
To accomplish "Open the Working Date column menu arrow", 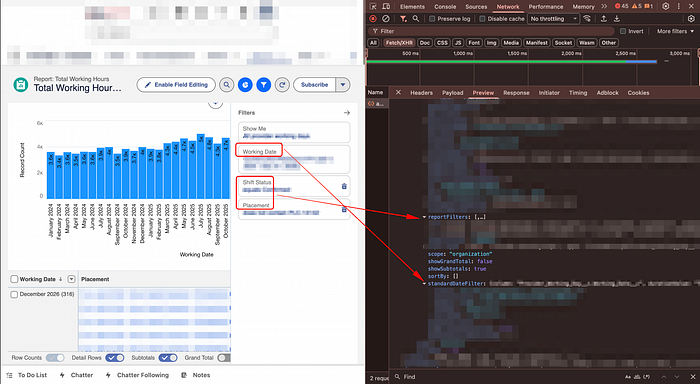I will [71, 279].
